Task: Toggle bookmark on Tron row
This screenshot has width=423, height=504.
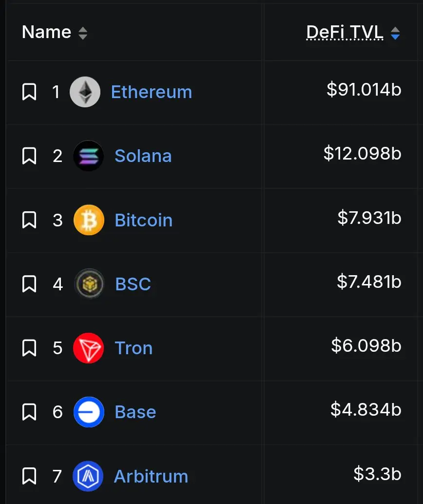Action: (29, 348)
